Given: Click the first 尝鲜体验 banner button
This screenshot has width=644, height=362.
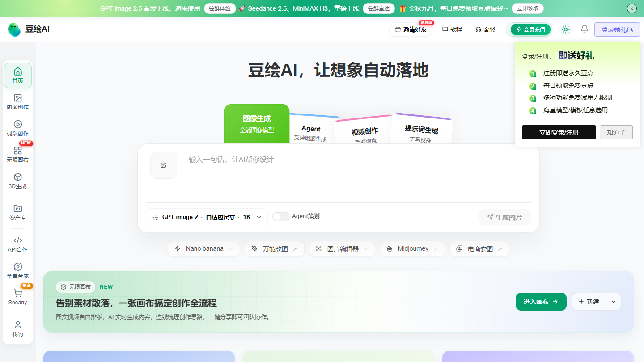Looking at the screenshot, I should pyautogui.click(x=220, y=8).
